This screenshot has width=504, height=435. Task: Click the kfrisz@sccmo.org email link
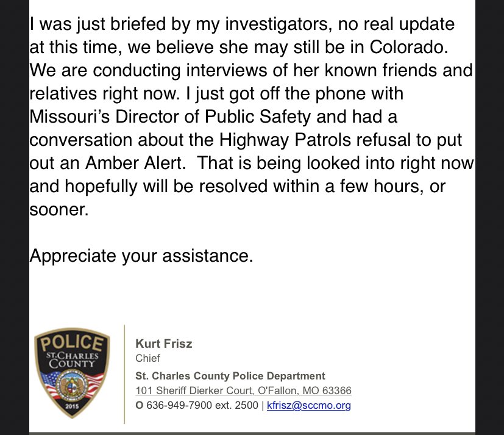(x=308, y=405)
